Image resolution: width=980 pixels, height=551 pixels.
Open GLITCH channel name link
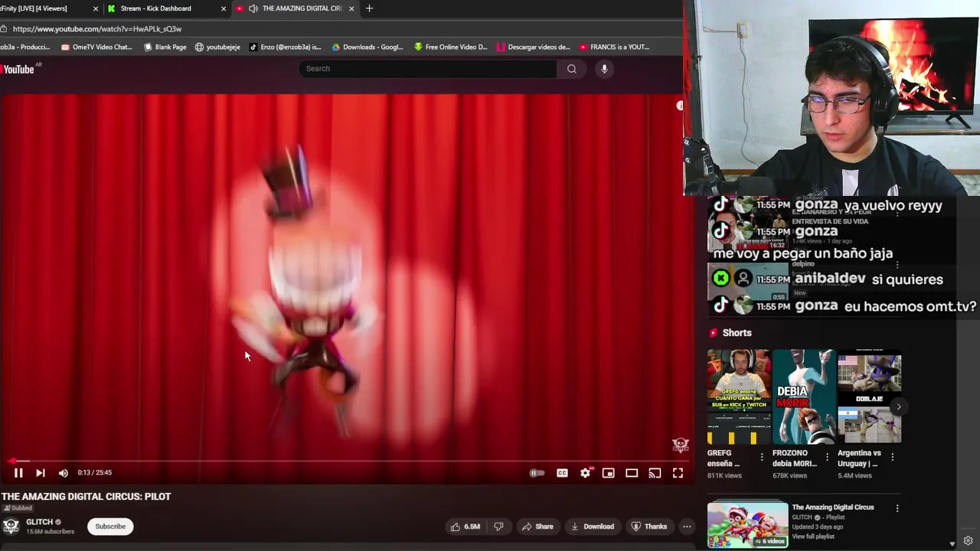[40, 522]
